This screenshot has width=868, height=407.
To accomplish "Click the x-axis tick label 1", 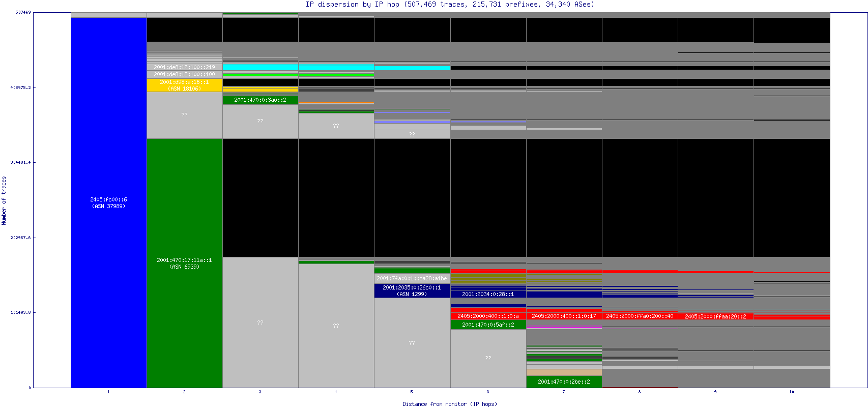I will (x=108, y=392).
